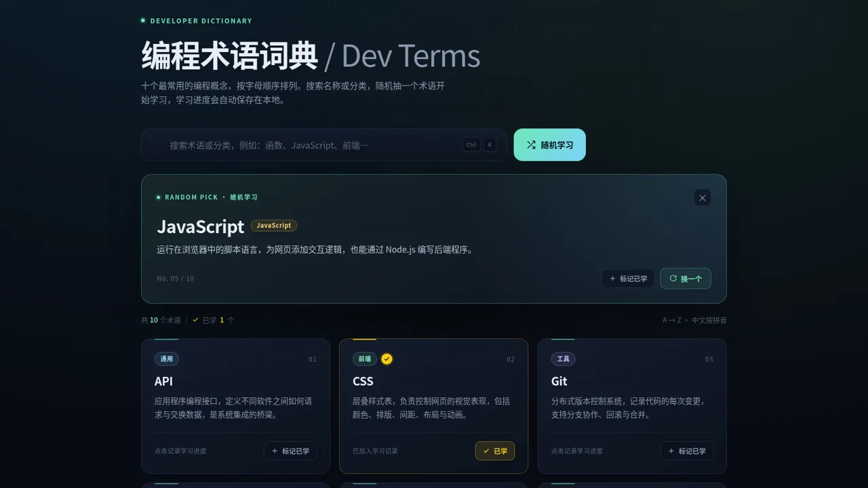The height and width of the screenshot is (488, 868).
Task: Click the number 01 on API card
Action: (x=312, y=359)
